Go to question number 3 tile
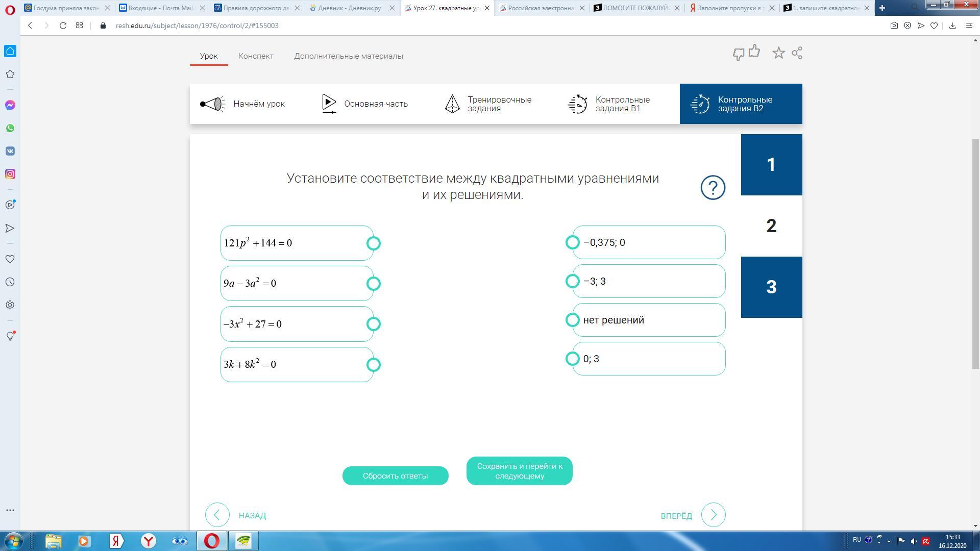This screenshot has height=551, width=980. 771,287
